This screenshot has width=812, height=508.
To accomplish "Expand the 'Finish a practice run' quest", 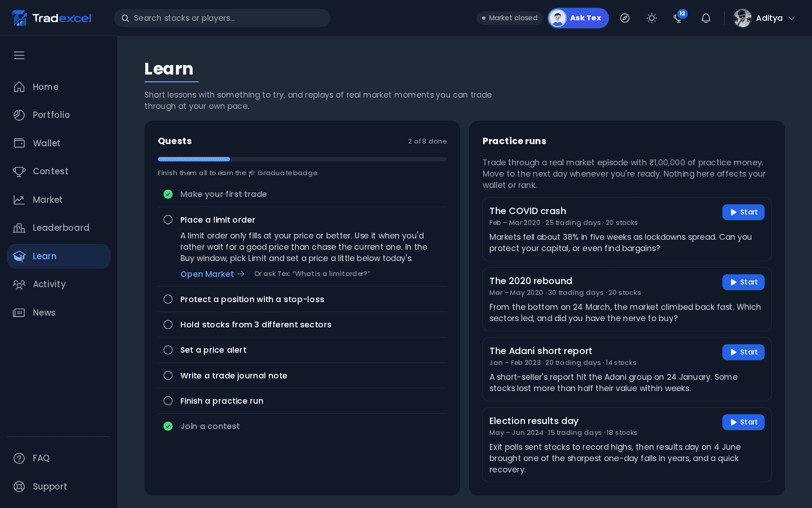I will click(302, 401).
